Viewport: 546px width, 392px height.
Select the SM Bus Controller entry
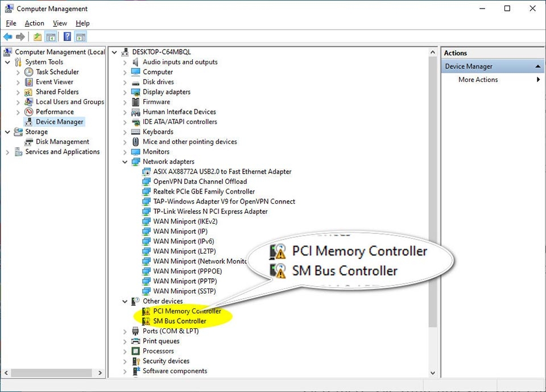click(179, 320)
